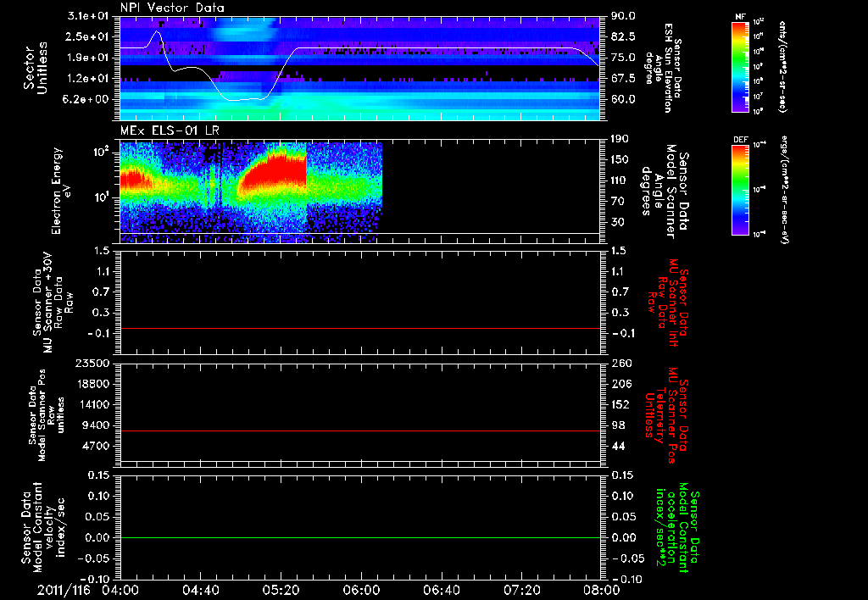This screenshot has height=600, width=868.
Task: Click the '2.5e+01' sector tick label
Action: [88, 36]
